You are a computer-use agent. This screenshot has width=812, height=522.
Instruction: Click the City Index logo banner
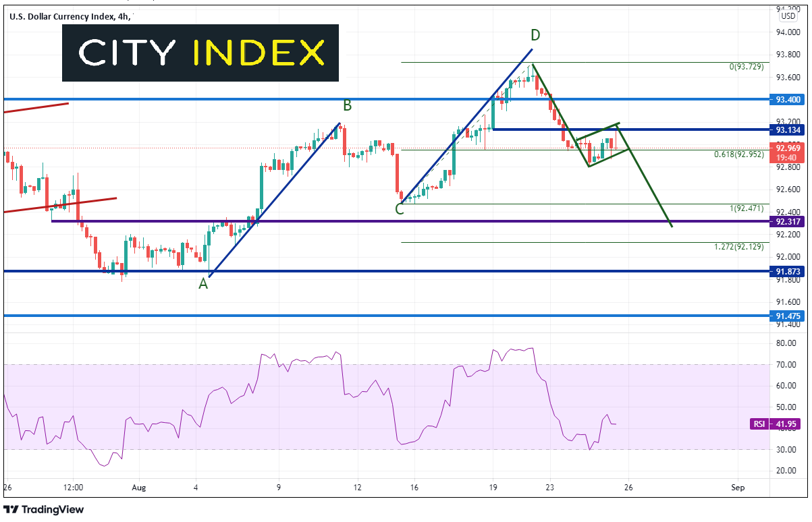pyautogui.click(x=200, y=53)
